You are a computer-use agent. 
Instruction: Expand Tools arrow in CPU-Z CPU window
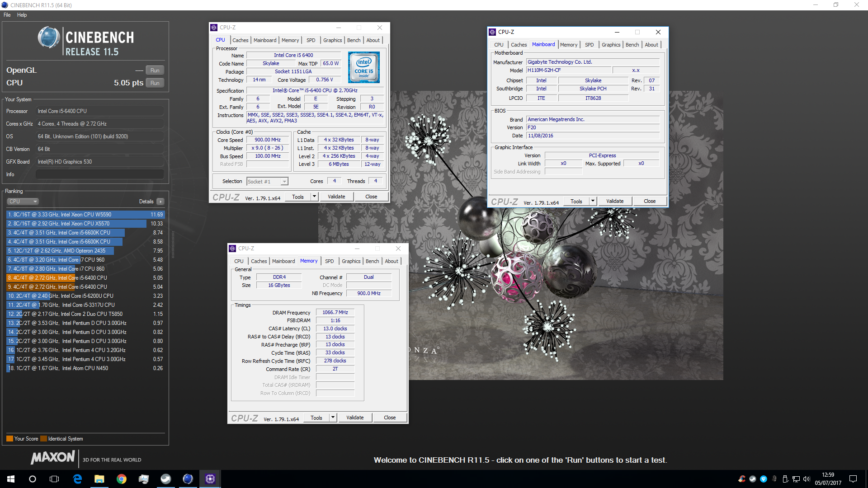(315, 197)
